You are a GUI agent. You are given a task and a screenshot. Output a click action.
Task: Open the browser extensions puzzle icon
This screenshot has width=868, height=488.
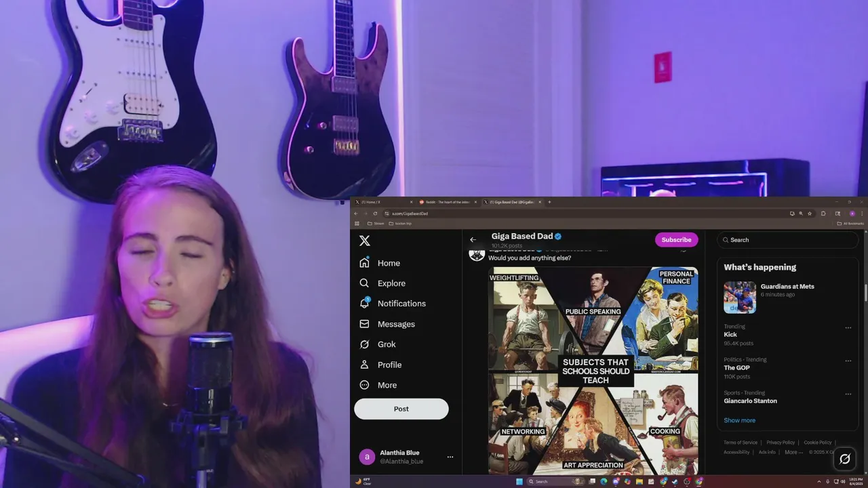click(823, 213)
